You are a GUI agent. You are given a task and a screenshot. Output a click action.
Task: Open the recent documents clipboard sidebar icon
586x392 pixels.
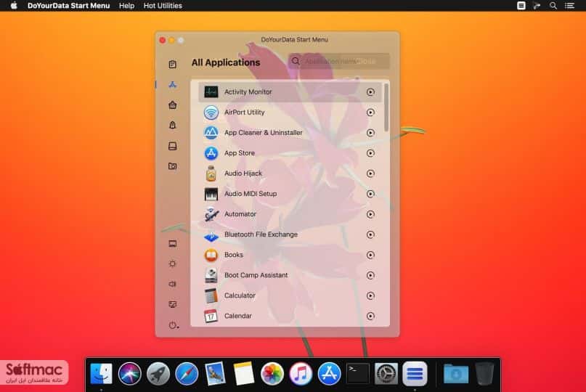tap(172, 65)
